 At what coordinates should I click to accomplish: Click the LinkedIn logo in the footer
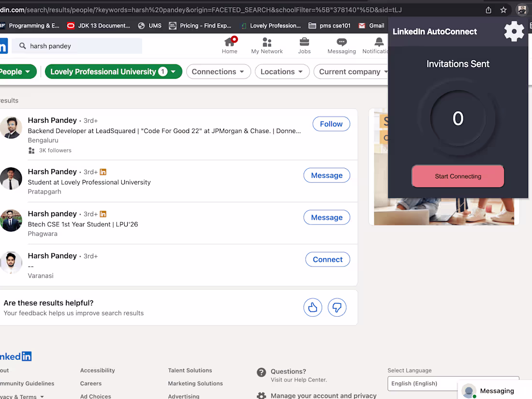(16, 356)
